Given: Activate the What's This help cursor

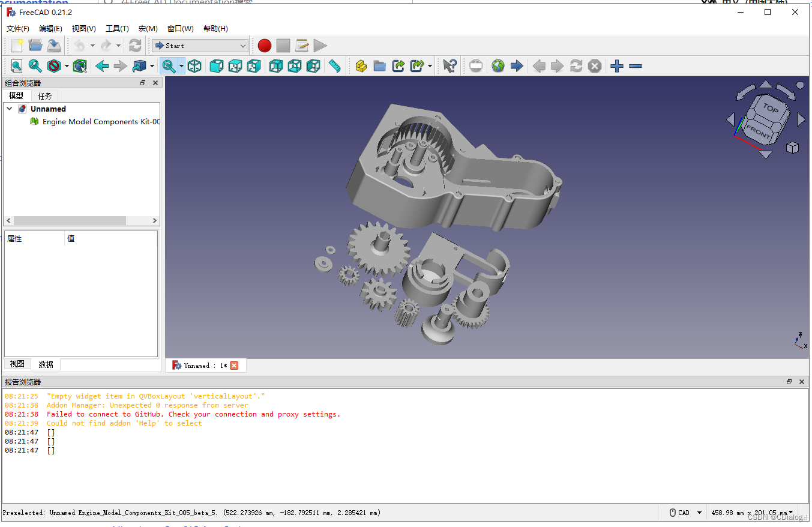Looking at the screenshot, I should point(450,66).
